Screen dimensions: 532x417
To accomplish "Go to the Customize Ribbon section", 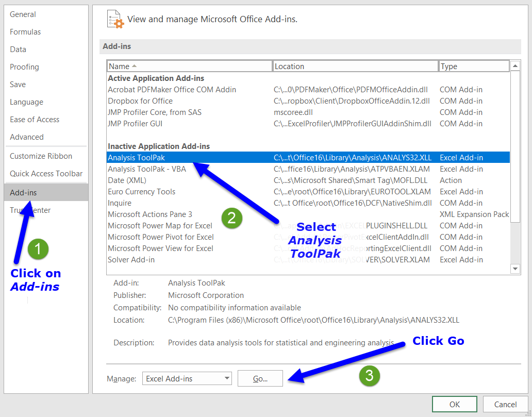I will click(x=41, y=156).
